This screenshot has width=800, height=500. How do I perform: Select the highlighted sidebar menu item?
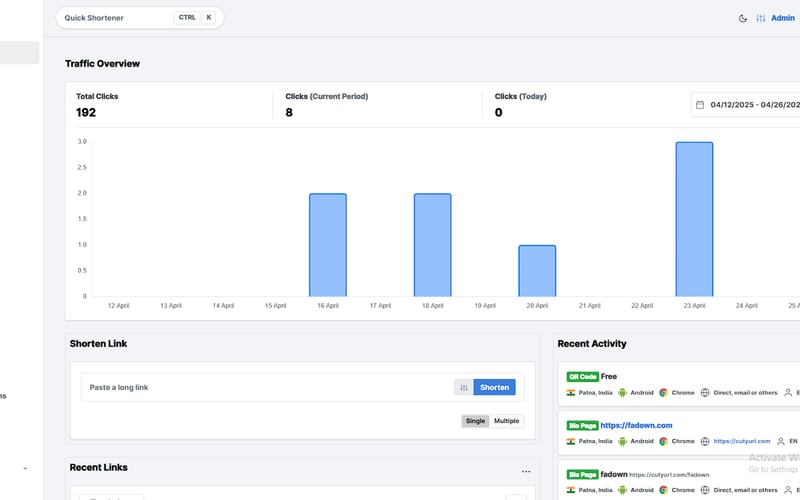pyautogui.click(x=19, y=53)
